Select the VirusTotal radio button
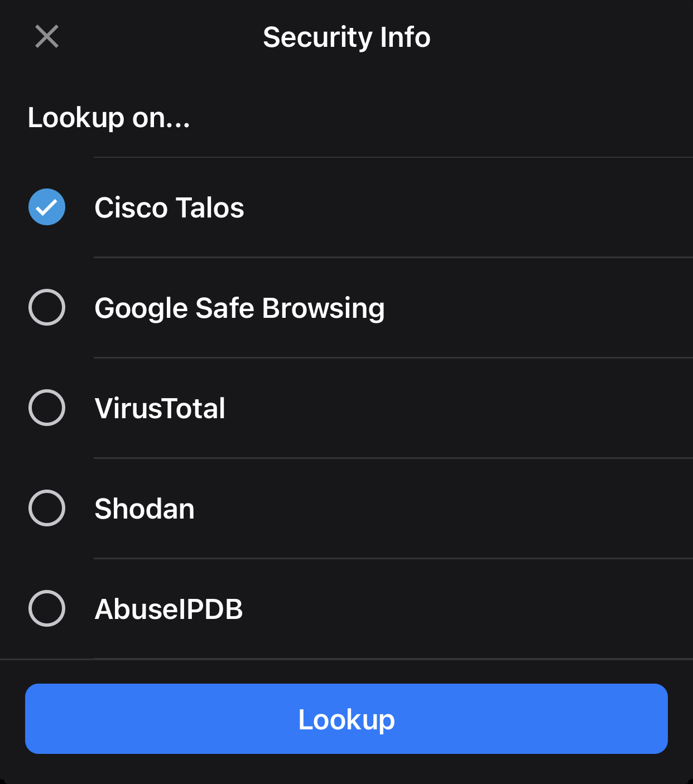Image resolution: width=693 pixels, height=784 pixels. [47, 408]
